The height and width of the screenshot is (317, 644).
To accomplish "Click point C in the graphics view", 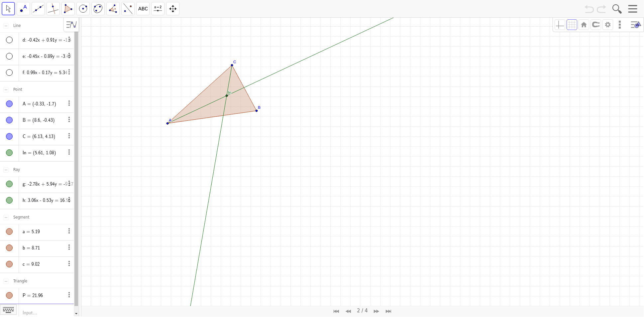I will point(232,65).
